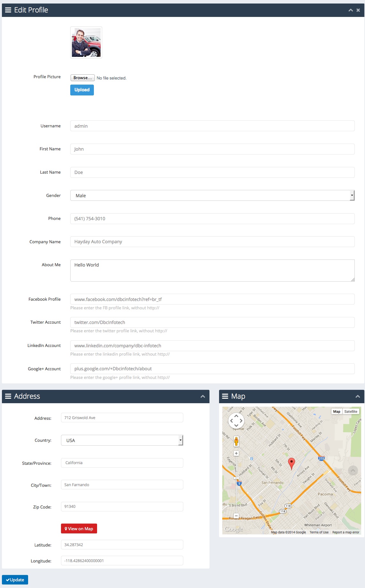Screen dimensions: 365x588
Task: Click Report a map error link
Action: click(x=346, y=532)
